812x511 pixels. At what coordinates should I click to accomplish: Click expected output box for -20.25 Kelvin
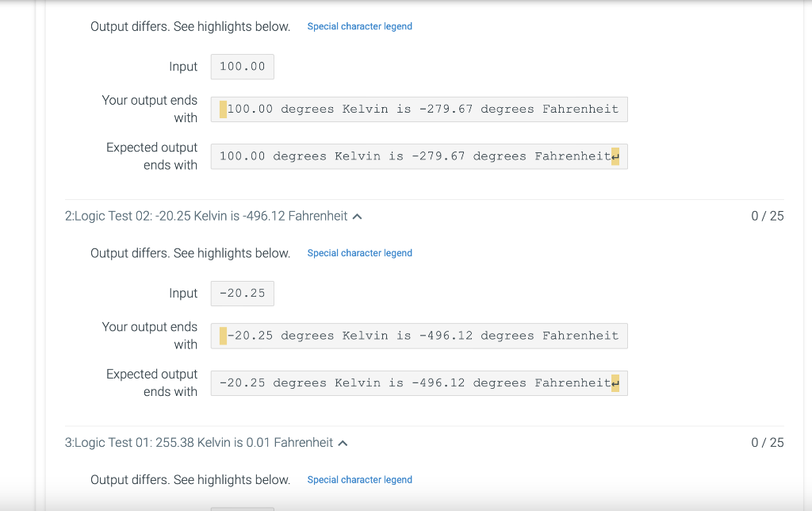419,383
